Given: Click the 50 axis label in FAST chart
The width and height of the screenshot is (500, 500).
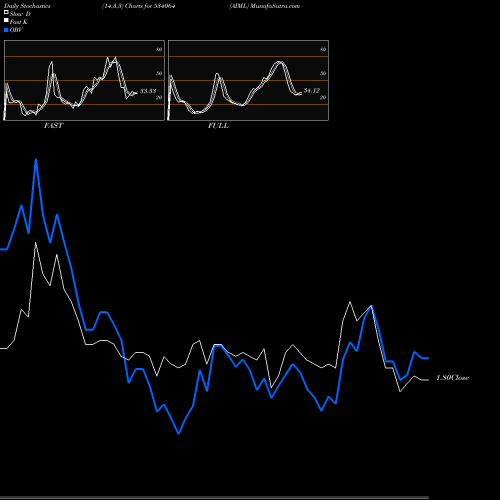Looking at the screenshot, I should point(159,73).
